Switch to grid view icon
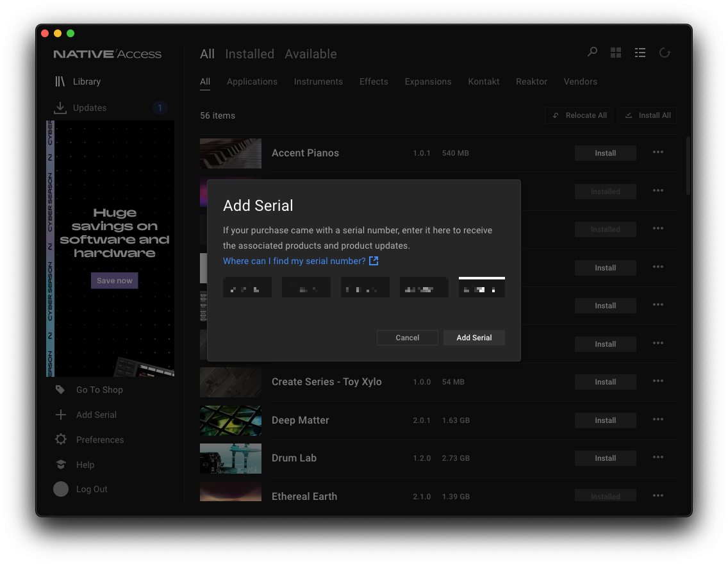The height and width of the screenshot is (564, 728). (616, 53)
